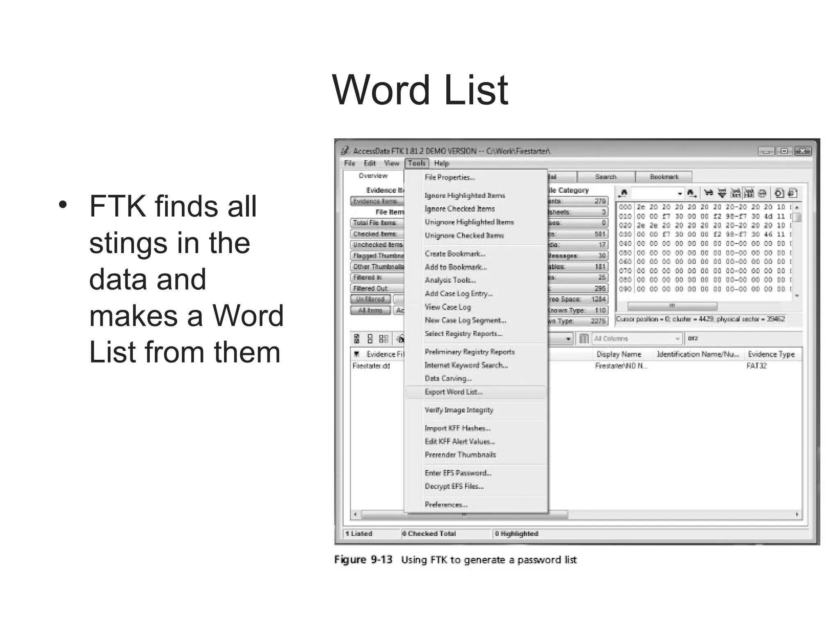The width and height of the screenshot is (840, 630).
Task: Choose Decrypt EFS Files
Action: pyautogui.click(x=476, y=486)
